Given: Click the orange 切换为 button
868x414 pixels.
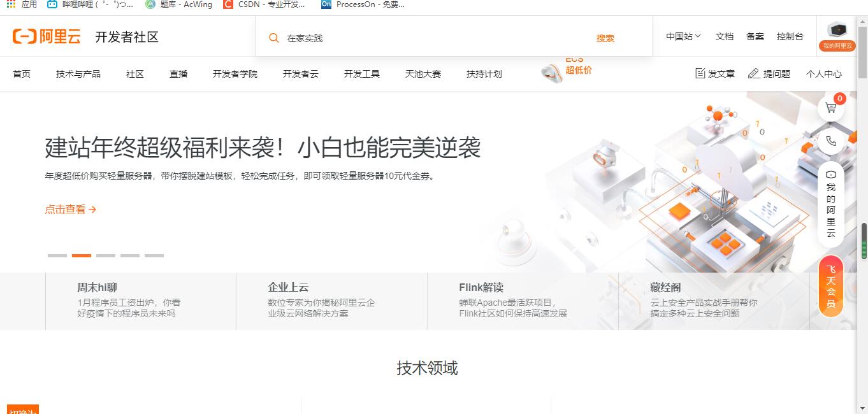Looking at the screenshot, I should tap(23, 410).
